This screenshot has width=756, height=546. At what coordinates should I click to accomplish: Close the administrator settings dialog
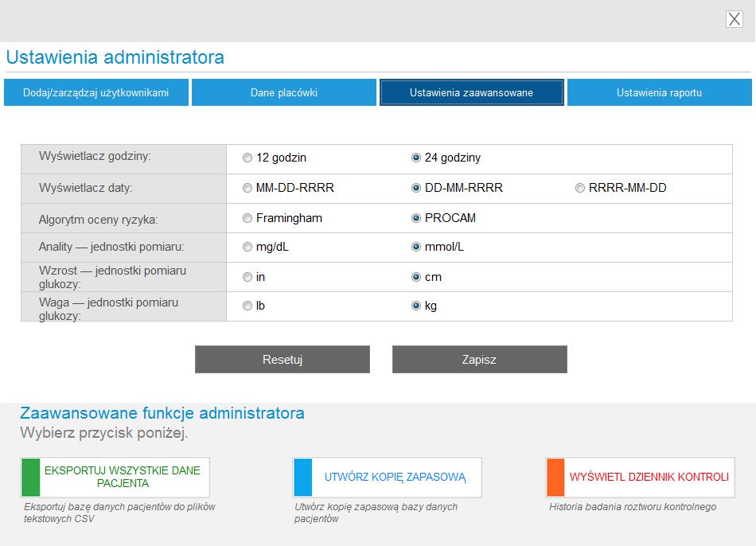[734, 19]
